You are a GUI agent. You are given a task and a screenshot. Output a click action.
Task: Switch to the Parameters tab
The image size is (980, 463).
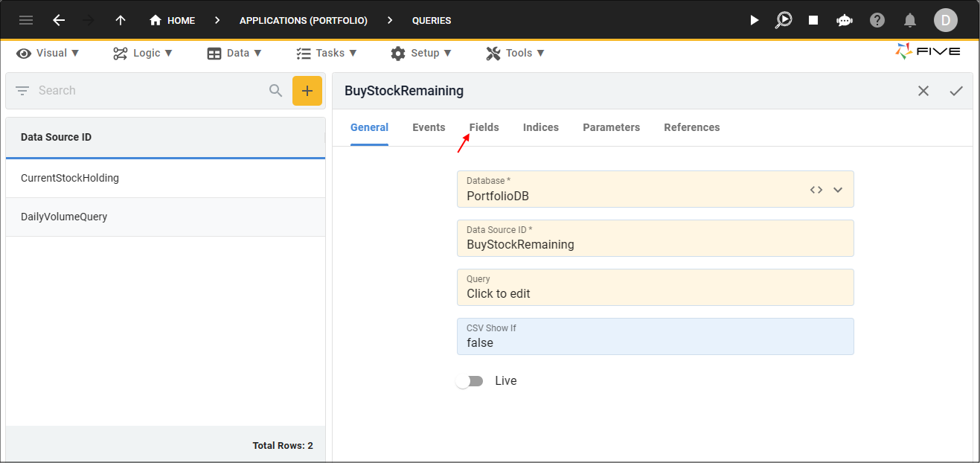[612, 127]
